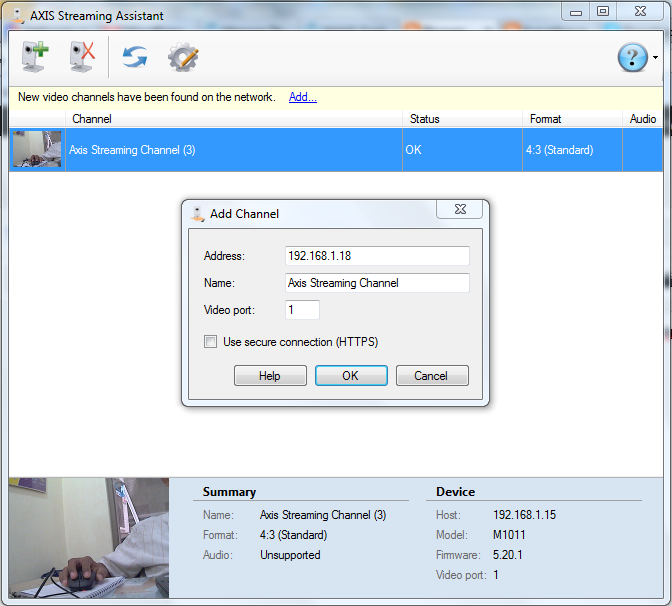Click the Status column header
The width and height of the screenshot is (672, 606).
pyautogui.click(x=462, y=119)
